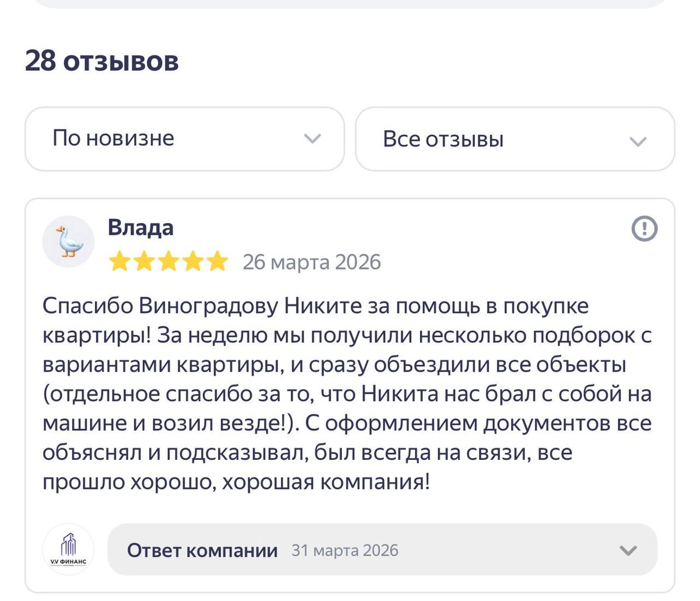
Task: Select the review date 26 марта 2026
Action: [311, 262]
